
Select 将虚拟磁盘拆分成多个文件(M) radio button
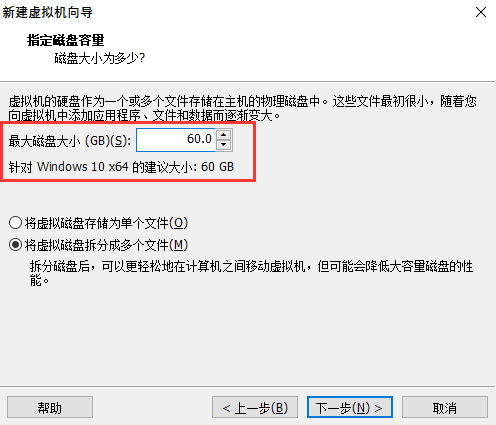point(15,245)
